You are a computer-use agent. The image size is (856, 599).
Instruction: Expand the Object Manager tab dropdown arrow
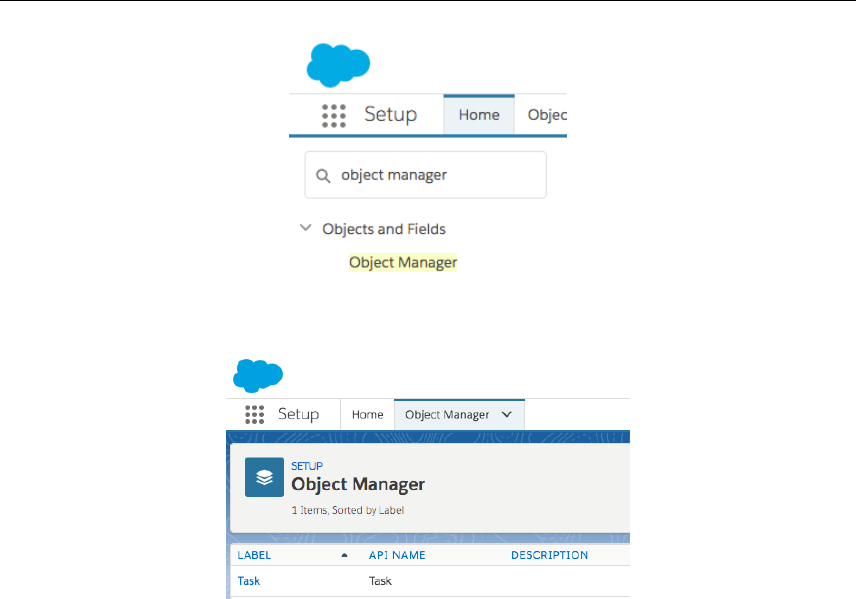tap(507, 414)
